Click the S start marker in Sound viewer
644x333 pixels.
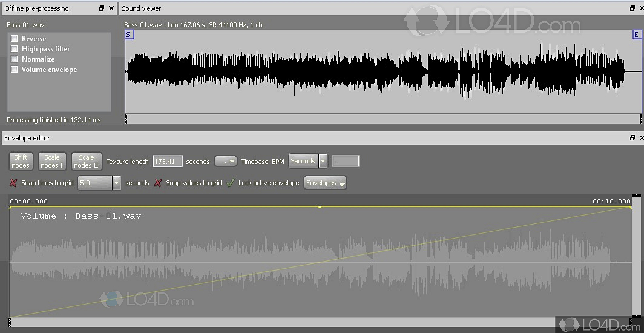(x=128, y=35)
